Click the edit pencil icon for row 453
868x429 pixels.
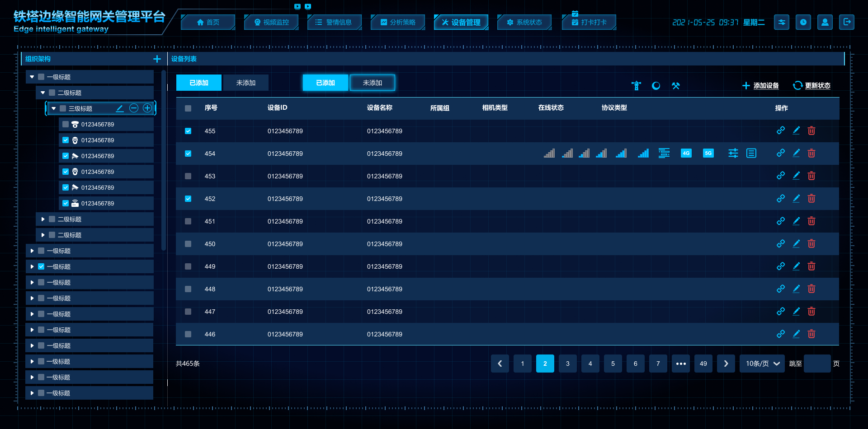pos(796,176)
